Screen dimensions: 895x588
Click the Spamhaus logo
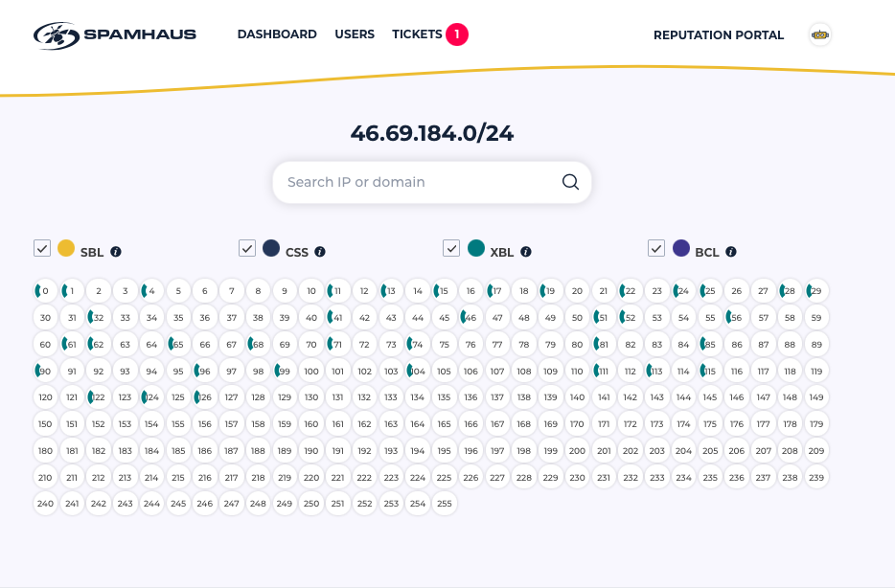115,35
